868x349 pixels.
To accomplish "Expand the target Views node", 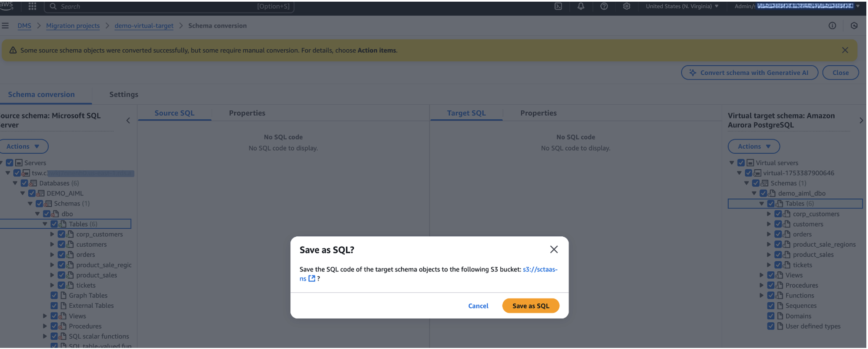I will [762, 275].
